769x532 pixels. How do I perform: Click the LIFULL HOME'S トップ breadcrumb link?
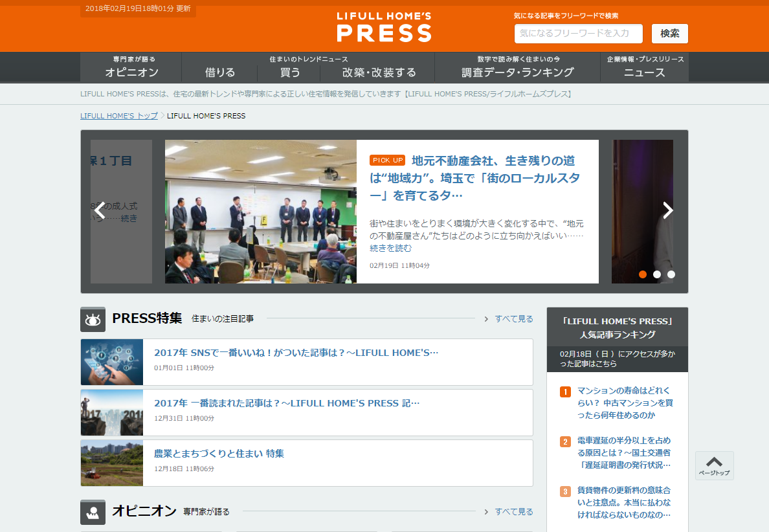(x=119, y=116)
